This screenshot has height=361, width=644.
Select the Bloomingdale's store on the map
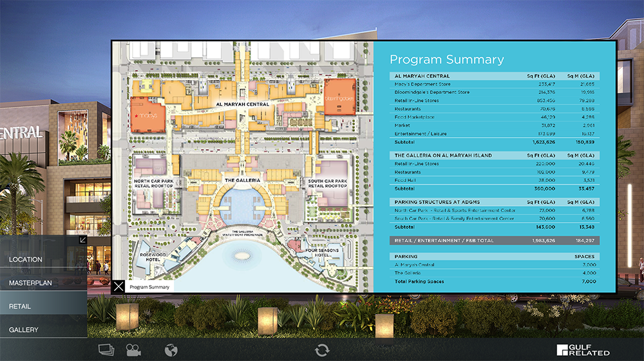[339, 98]
